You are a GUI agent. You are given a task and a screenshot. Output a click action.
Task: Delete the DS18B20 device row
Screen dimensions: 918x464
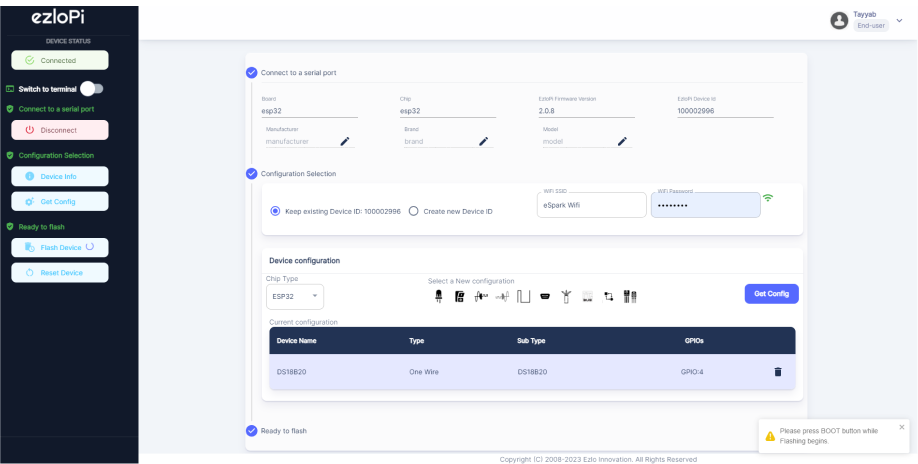777,372
